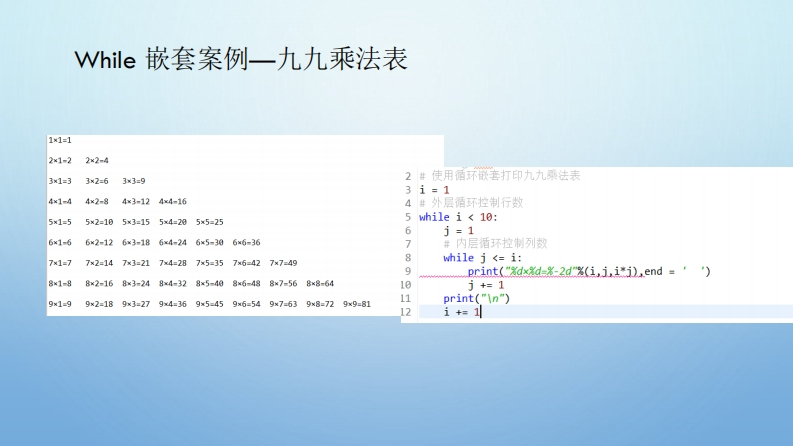Click the 3×2=6 entry in the table
The width and height of the screenshot is (793, 446).
96,181
